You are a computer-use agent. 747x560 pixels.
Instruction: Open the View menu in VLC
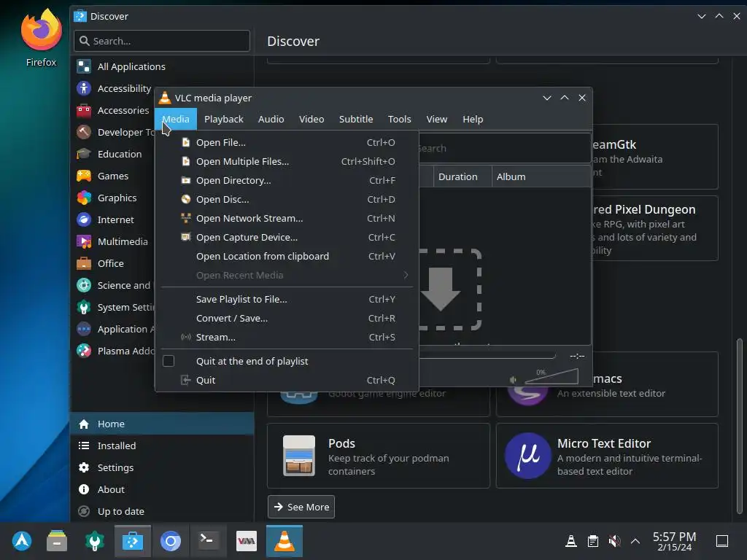coord(437,119)
